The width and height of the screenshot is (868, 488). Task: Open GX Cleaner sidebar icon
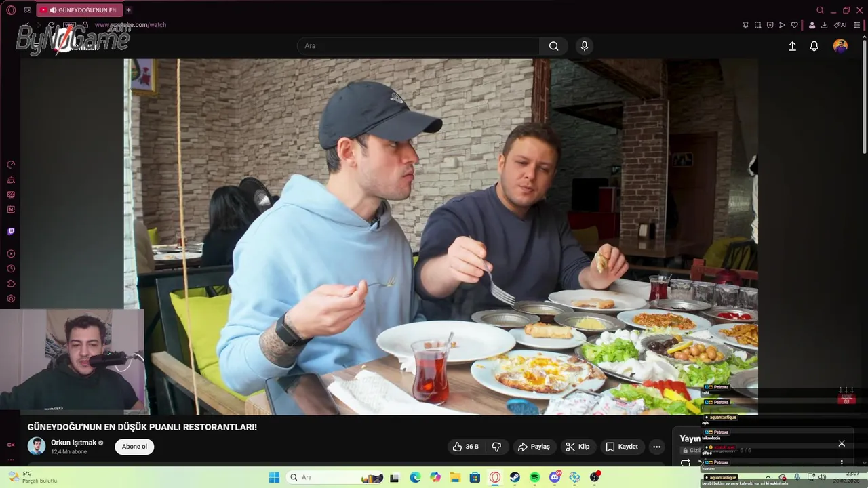tap(11, 180)
